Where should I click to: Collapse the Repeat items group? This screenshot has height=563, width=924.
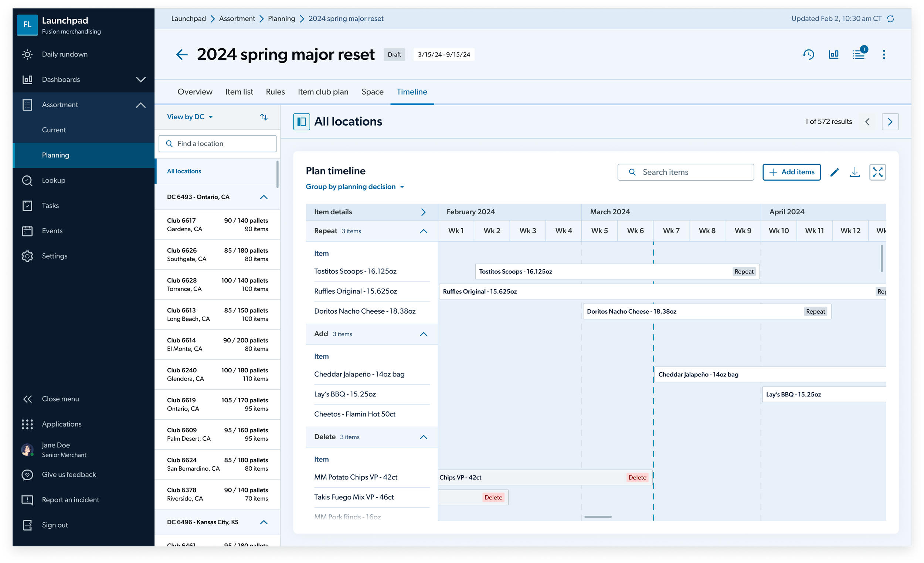(423, 231)
